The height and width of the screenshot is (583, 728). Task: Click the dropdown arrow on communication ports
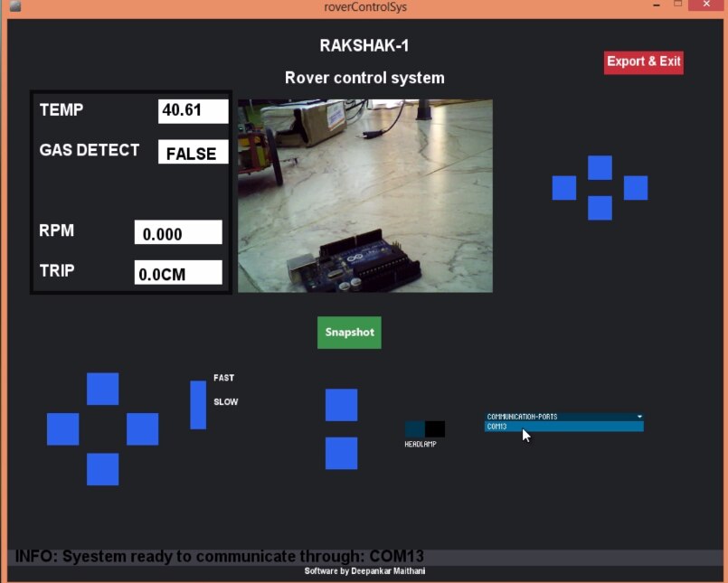pos(639,417)
